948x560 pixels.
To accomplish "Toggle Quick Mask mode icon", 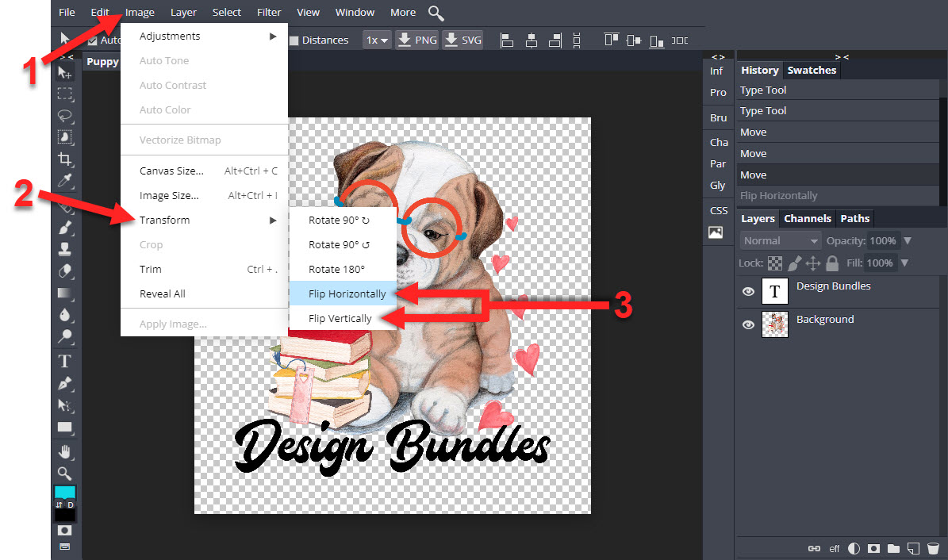I will [x=64, y=531].
